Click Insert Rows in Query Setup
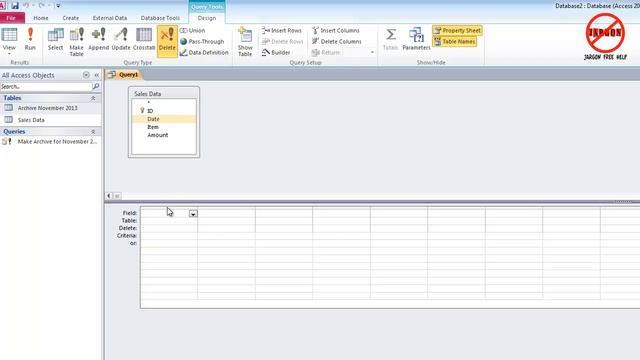The image size is (640, 360). (282, 31)
